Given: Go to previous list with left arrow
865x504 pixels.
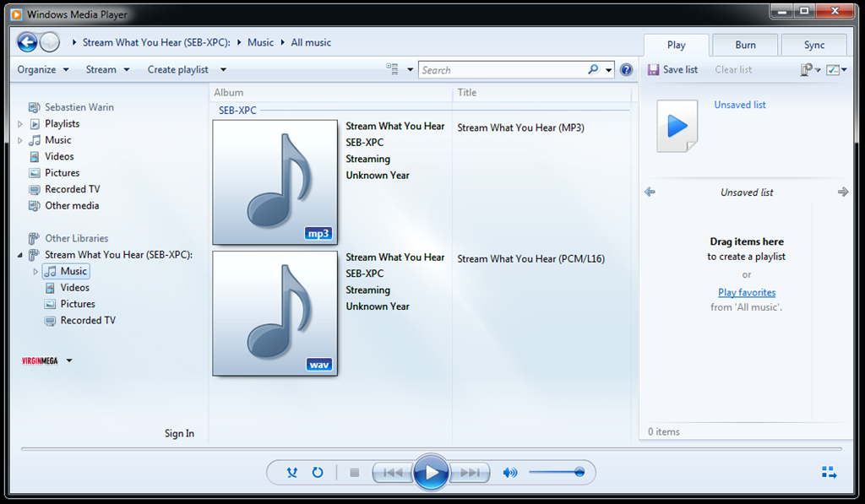Looking at the screenshot, I should tap(650, 192).
